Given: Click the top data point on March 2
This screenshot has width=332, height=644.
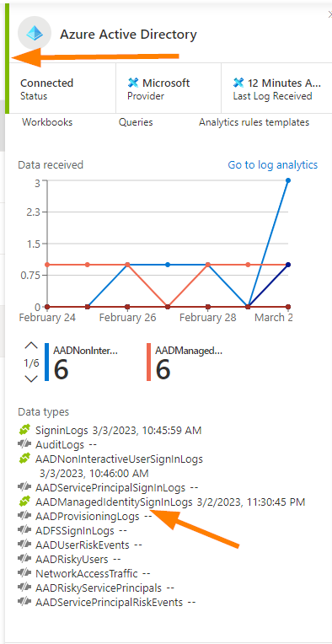Looking at the screenshot, I should [288, 180].
